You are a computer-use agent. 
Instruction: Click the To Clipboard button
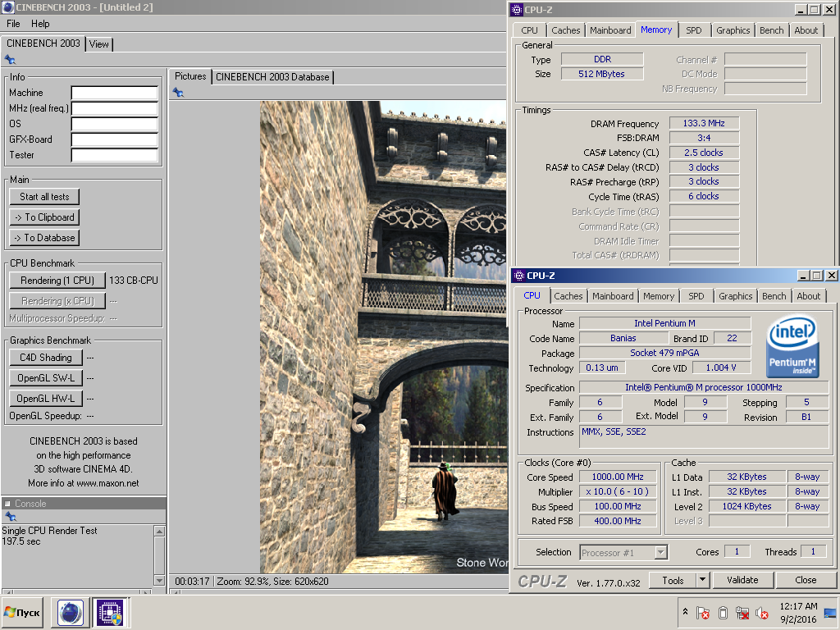tap(44, 217)
